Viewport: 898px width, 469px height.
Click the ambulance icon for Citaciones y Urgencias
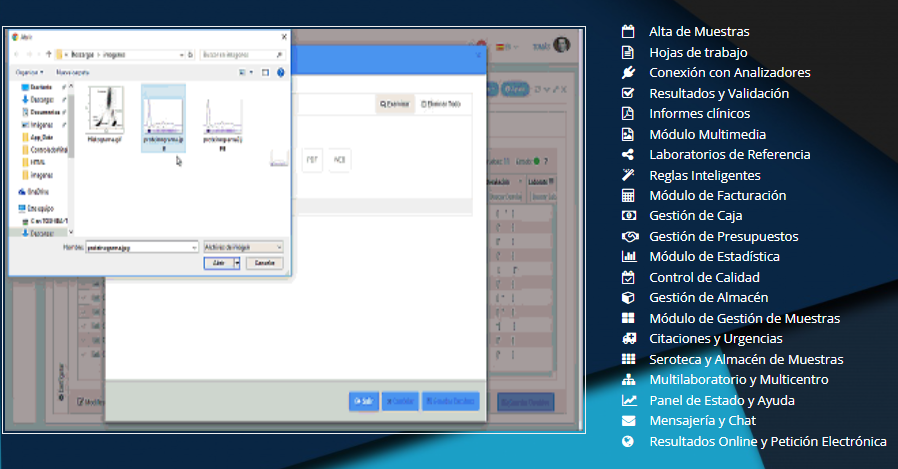[x=629, y=338]
